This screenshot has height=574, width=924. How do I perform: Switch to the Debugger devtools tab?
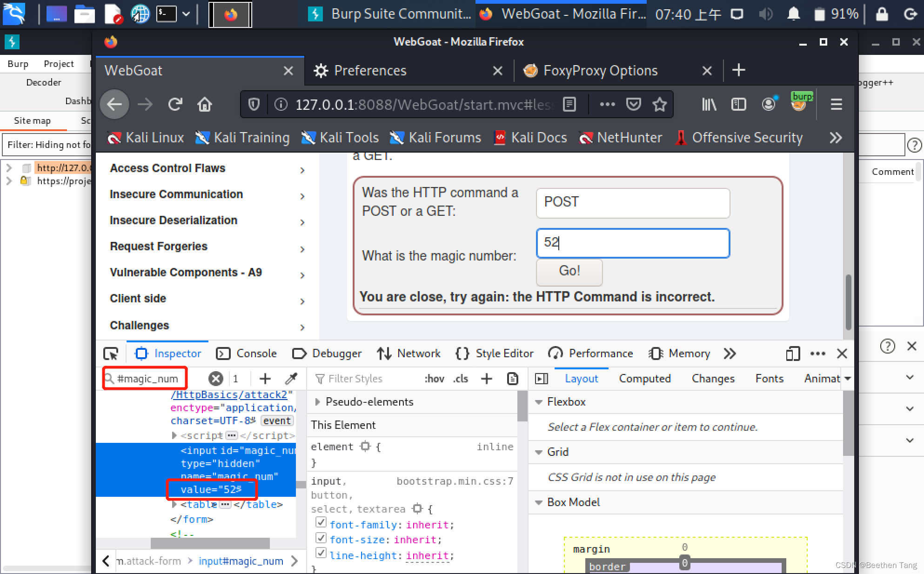[327, 354]
